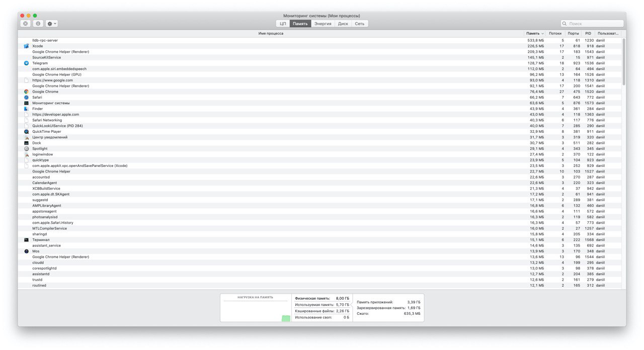Click the Safari app icon
This screenshot has width=644, height=350.
pyautogui.click(x=27, y=97)
